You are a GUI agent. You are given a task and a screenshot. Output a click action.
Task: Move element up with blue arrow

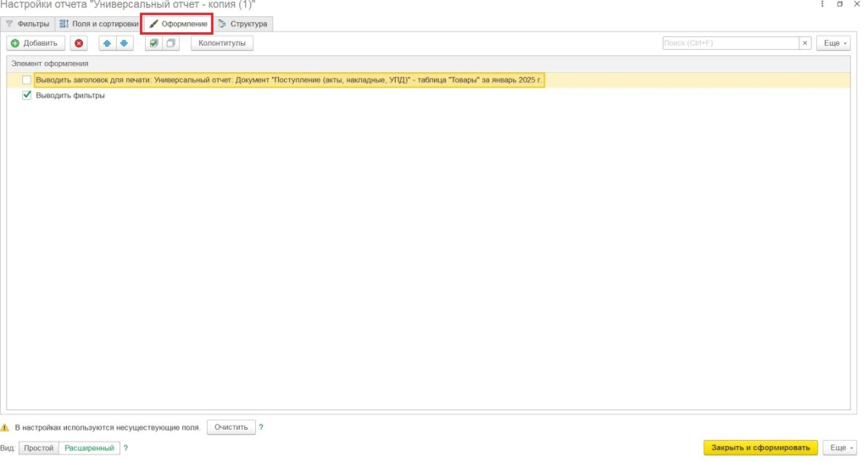(108, 43)
